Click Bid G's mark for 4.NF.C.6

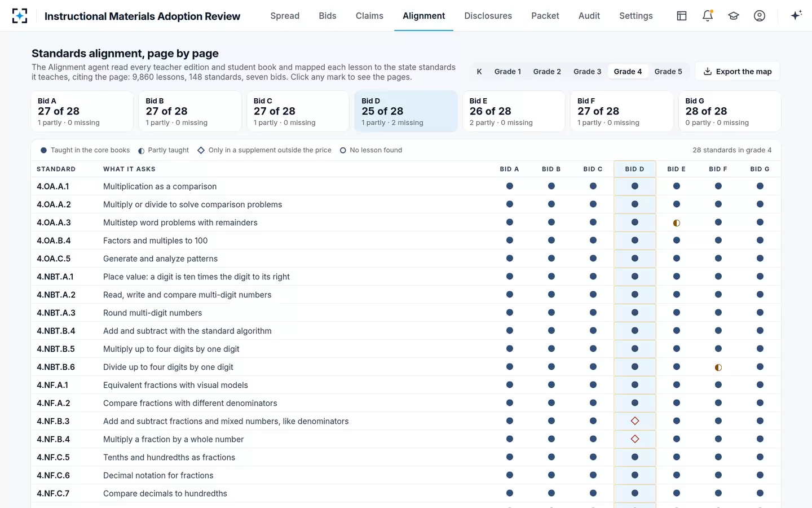[x=760, y=475]
